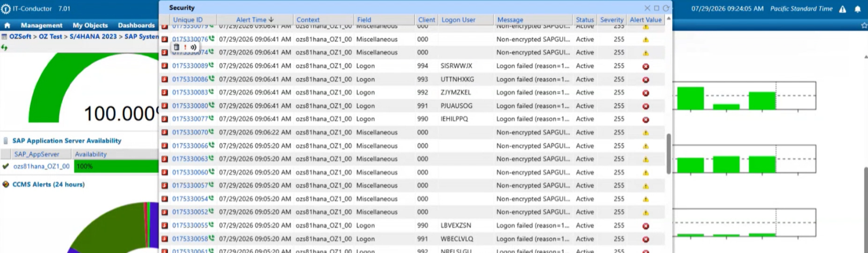
Task: Click the red error icon in the SISRWWJX row
Action: [x=646, y=66]
